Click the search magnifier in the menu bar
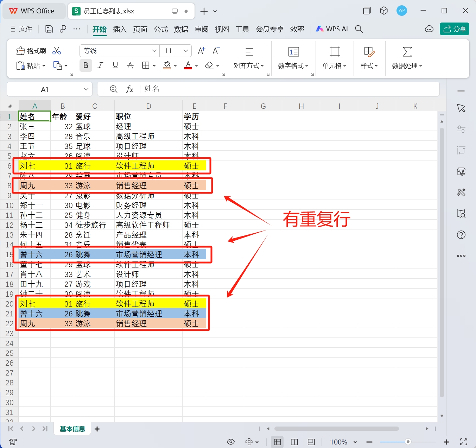 [359, 29]
